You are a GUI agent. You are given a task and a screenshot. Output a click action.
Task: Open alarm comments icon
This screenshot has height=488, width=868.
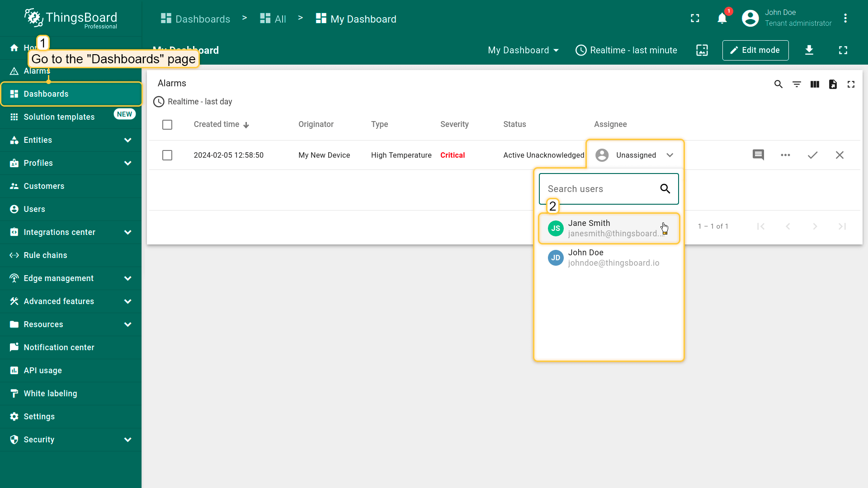758,155
